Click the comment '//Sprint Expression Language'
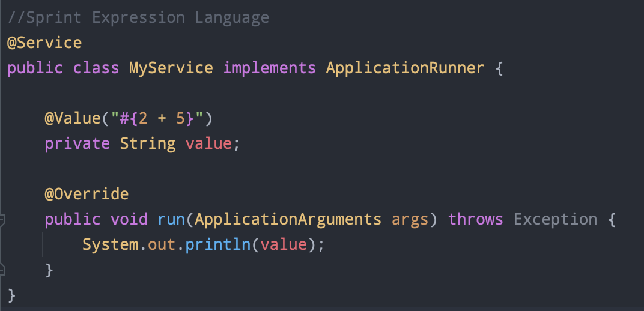The height and width of the screenshot is (311, 644). (138, 17)
